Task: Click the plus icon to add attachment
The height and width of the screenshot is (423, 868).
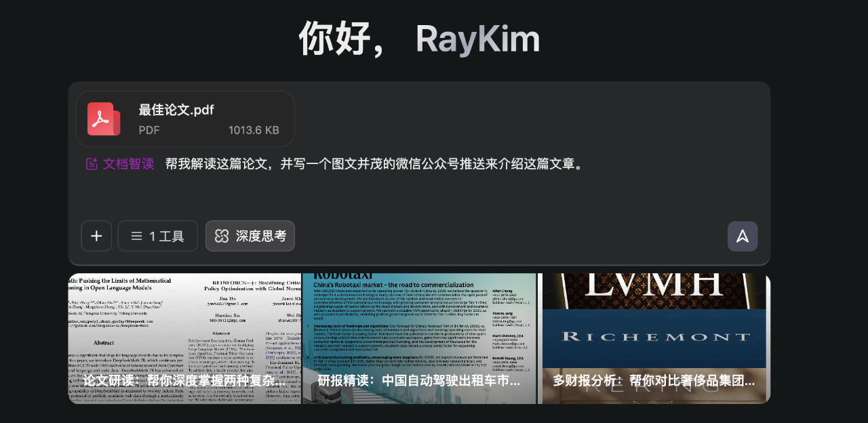Action: [x=96, y=236]
